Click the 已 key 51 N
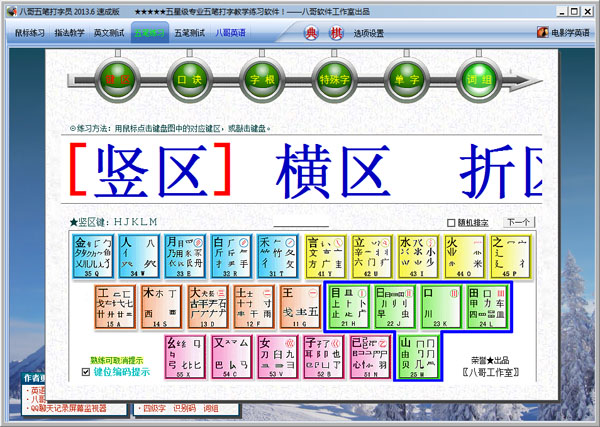600x427 pixels. [x=370, y=357]
